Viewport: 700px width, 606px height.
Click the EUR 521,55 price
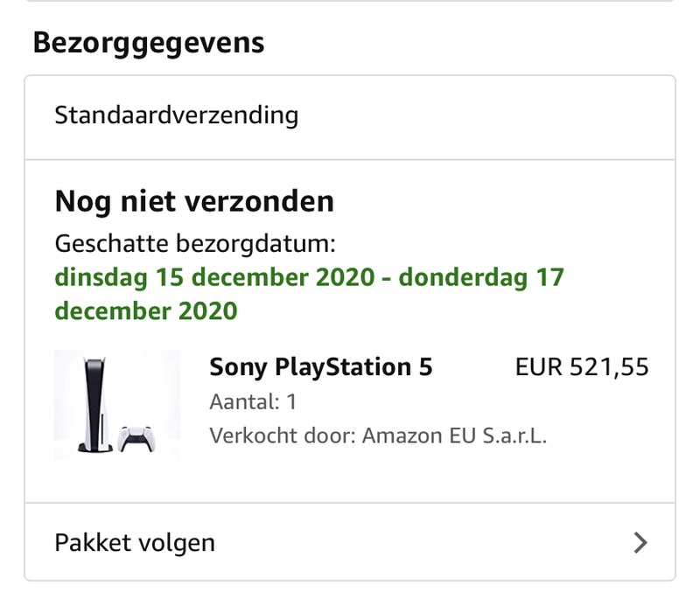(x=582, y=367)
